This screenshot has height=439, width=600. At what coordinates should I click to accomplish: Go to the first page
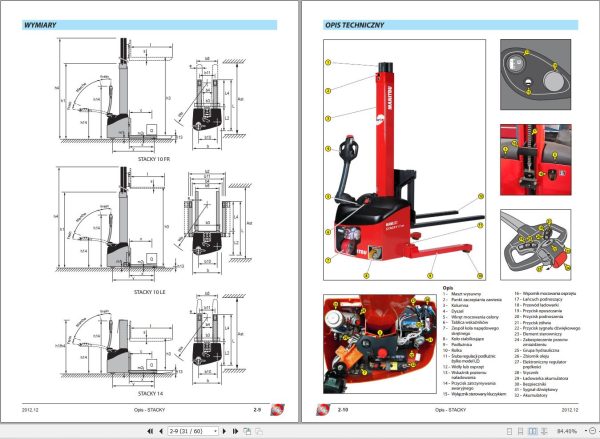(150, 431)
